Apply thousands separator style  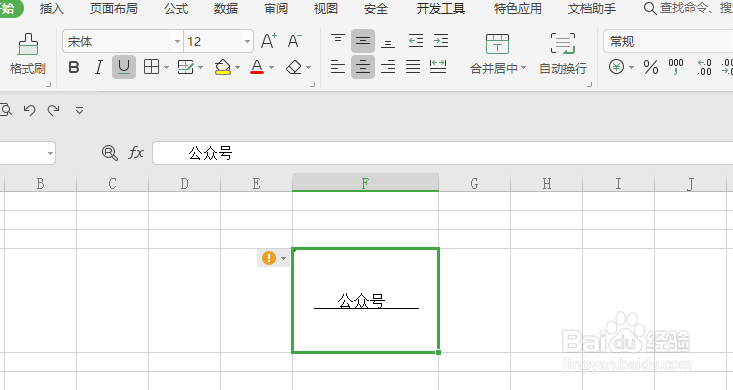[x=676, y=67]
